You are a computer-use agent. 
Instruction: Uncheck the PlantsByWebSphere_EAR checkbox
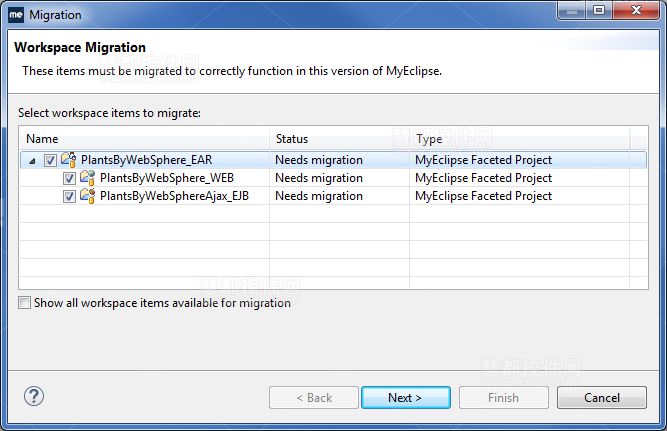pos(50,160)
